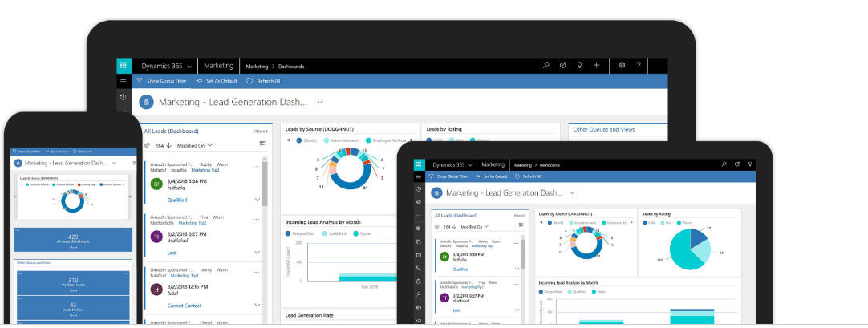
Task: Open Marketing tab on small tablet
Action: pos(493,165)
